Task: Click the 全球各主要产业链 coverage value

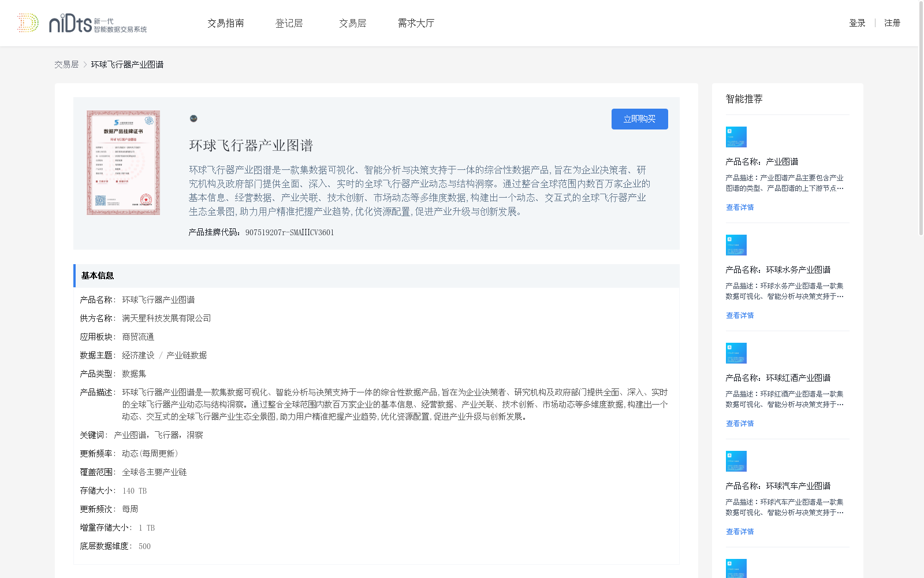Action: [x=154, y=472]
